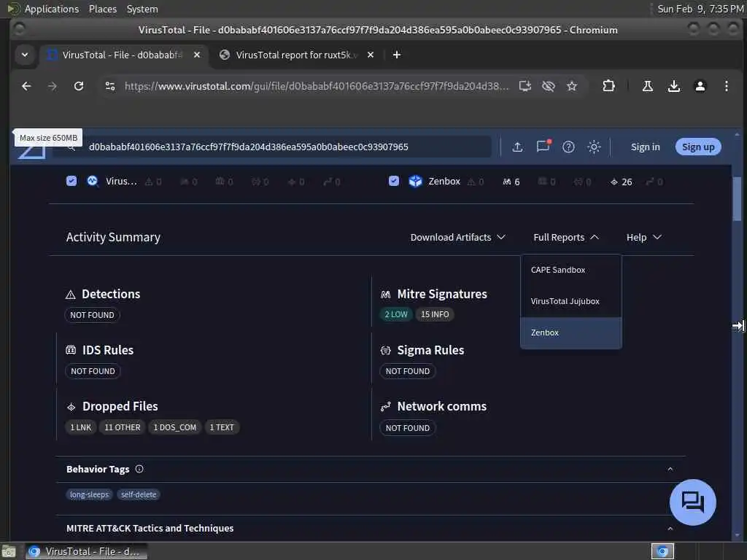This screenshot has height=560, width=747.
Task: Click the Zenbox dropped files count 26
Action: (622, 182)
